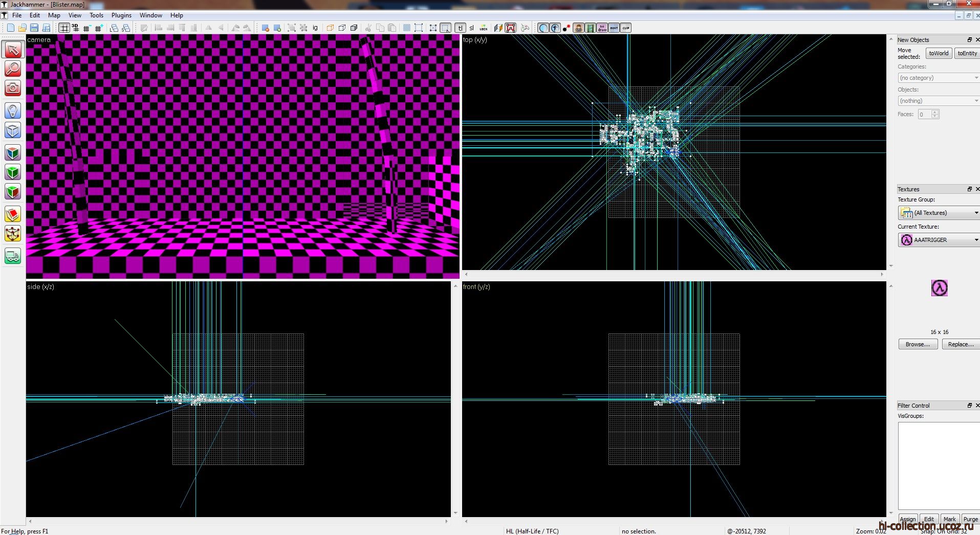The image size is (980, 535).
Task: Select the Camera tool
Action: (13, 88)
